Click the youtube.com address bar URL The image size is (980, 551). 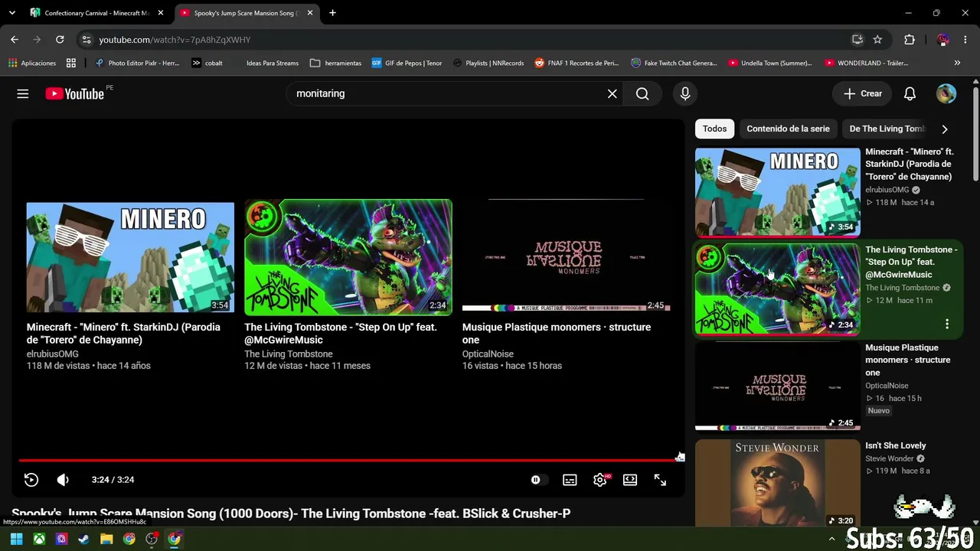pos(175,40)
